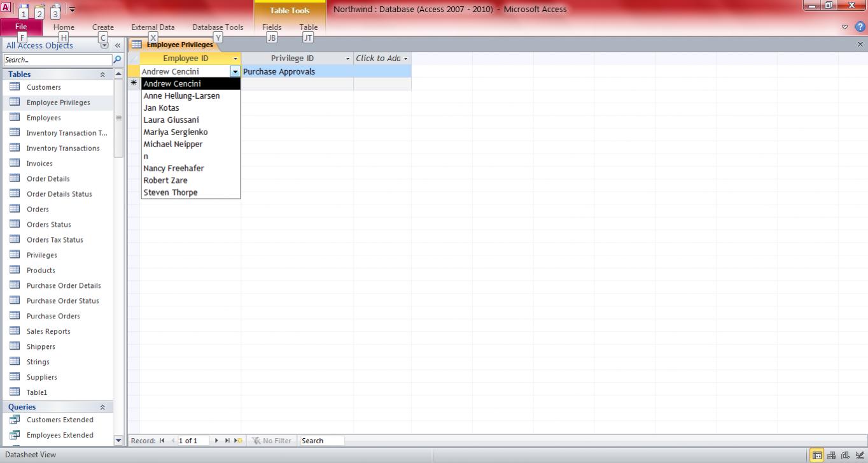This screenshot has height=463, width=868.
Task: Expand the ribbon with the chevron button
Action: [x=845, y=27]
